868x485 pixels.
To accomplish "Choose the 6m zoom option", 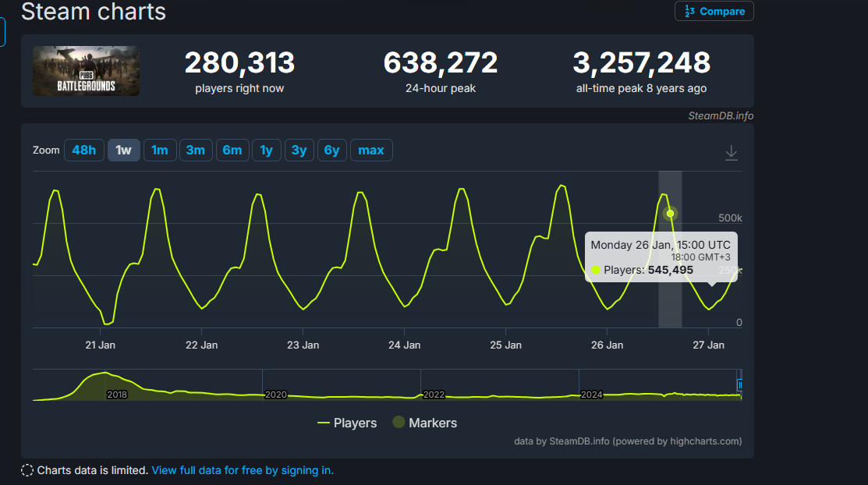I will coord(232,150).
